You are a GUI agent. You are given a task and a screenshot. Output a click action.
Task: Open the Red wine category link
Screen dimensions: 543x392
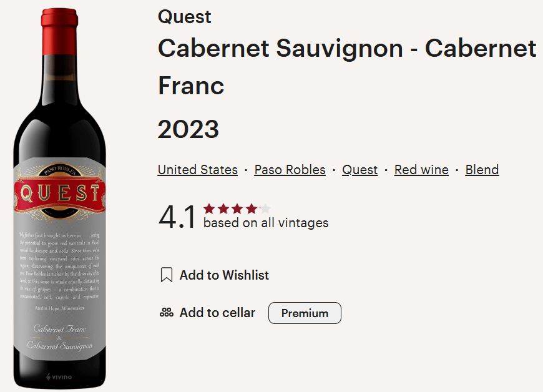(421, 170)
